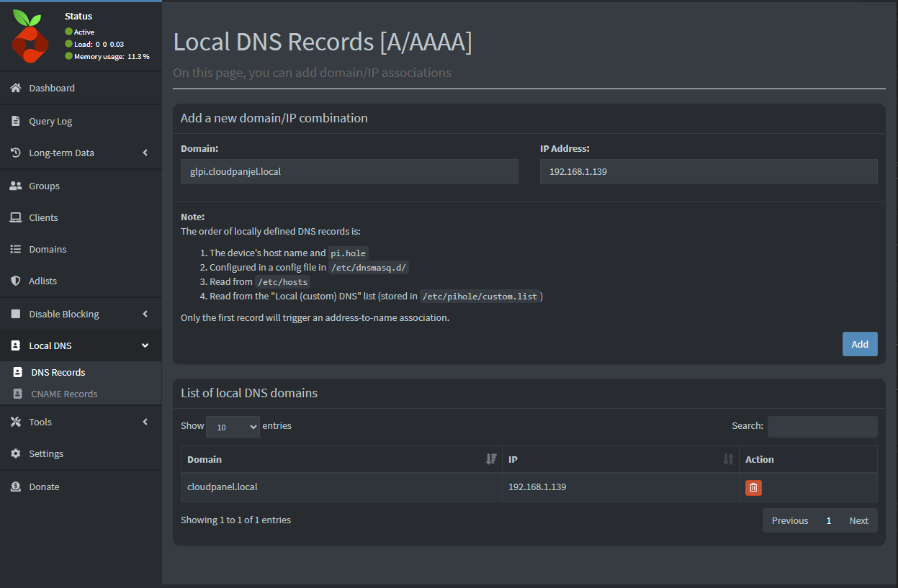Click the IP Address input field
This screenshot has height=588, width=898.
(708, 171)
